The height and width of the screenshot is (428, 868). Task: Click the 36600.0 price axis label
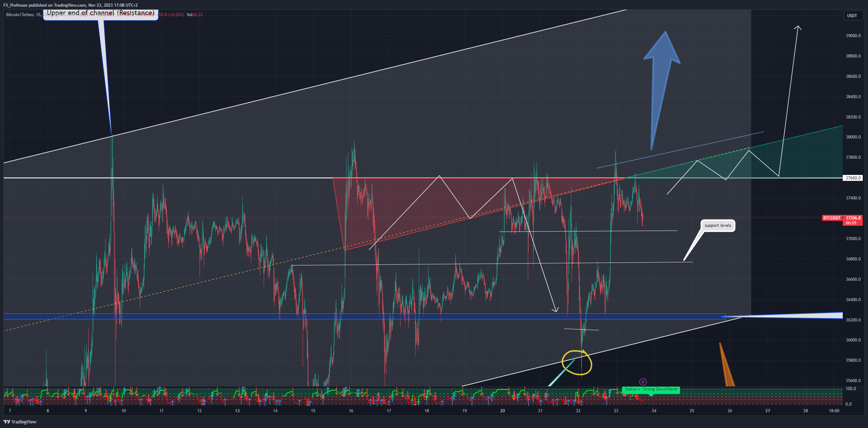[853, 279]
